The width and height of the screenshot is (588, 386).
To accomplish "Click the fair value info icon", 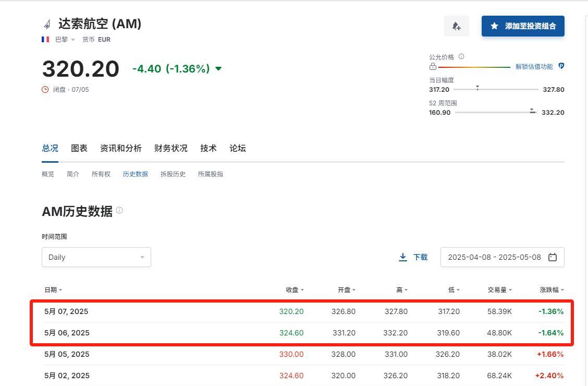I will (x=461, y=57).
